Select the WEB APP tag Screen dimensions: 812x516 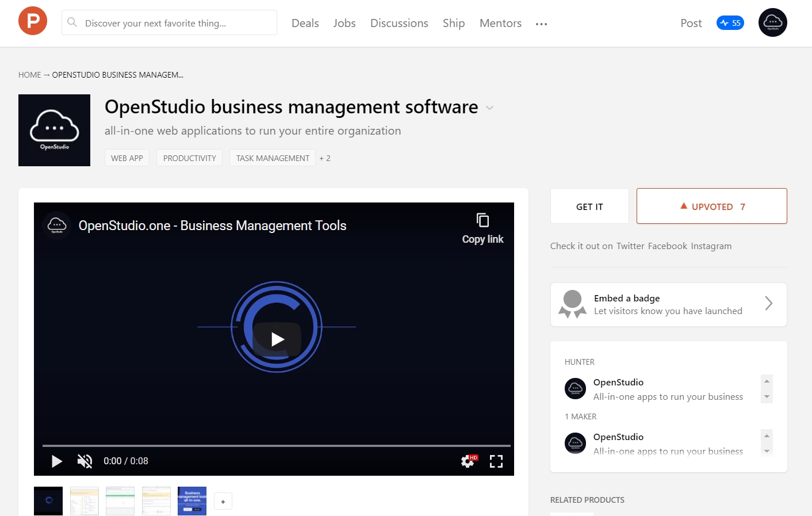[x=127, y=158]
